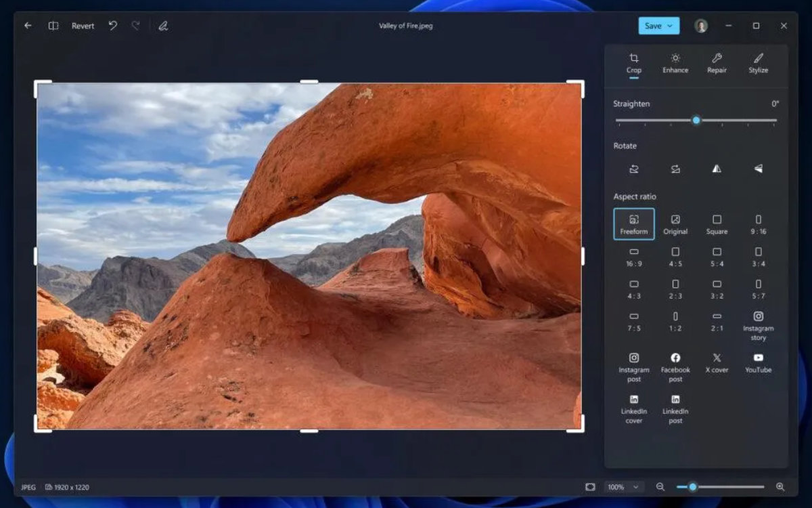
Task: Choose the 5:4 aspect ratio
Action: 717,257
